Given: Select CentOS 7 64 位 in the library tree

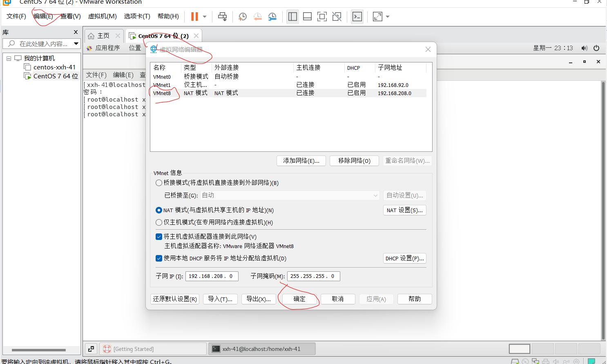Looking at the screenshot, I should coord(56,76).
